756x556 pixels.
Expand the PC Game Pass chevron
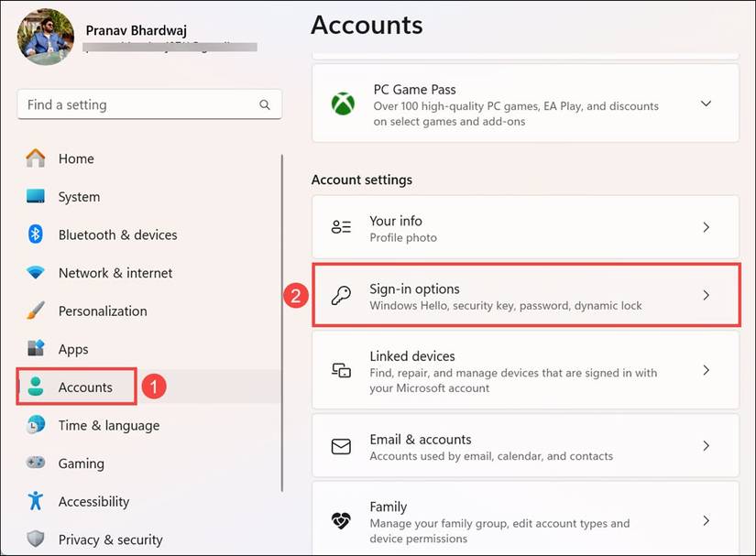(x=706, y=104)
